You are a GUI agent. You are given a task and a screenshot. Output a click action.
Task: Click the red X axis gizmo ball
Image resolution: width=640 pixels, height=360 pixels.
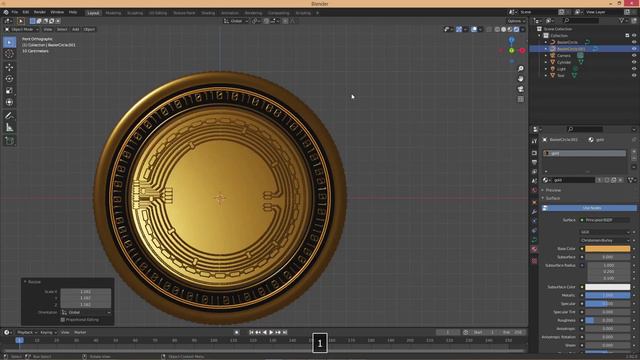[x=522, y=51]
